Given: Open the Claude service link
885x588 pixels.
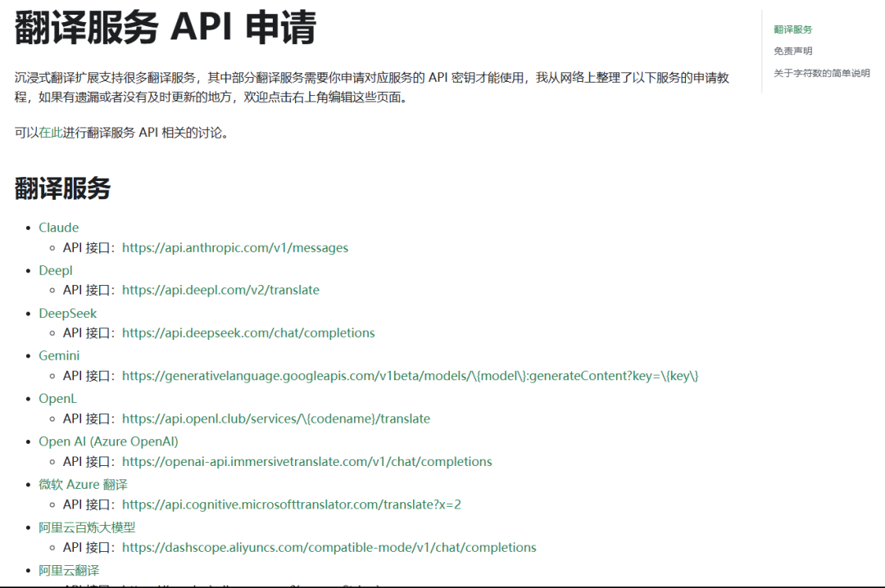Looking at the screenshot, I should [x=58, y=228].
